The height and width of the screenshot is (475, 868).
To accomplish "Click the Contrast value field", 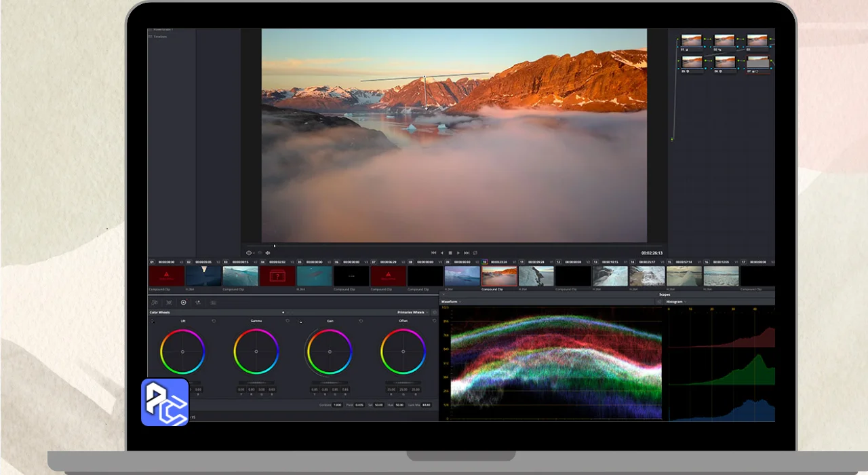I will click(337, 405).
